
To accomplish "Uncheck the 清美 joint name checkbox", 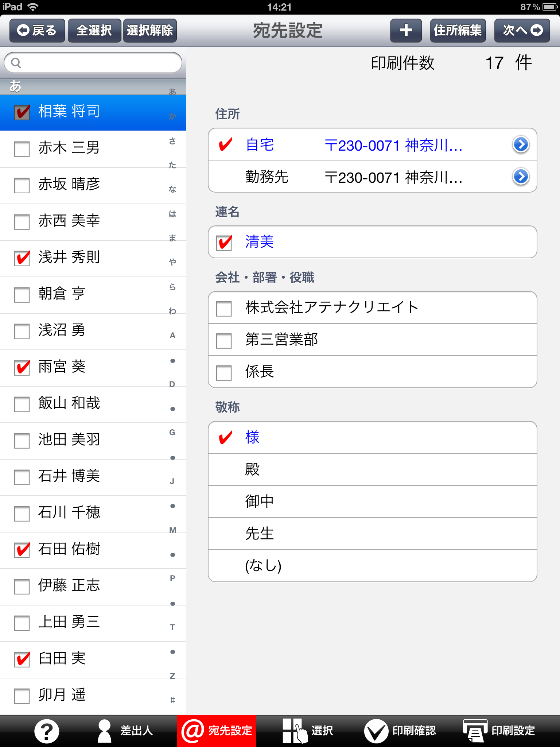I will tap(224, 243).
